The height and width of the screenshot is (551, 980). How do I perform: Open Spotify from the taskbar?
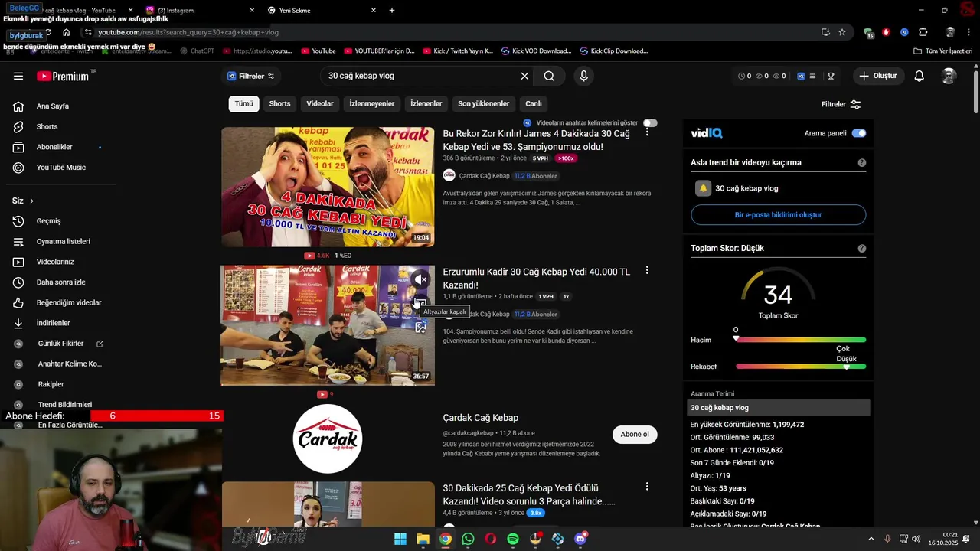(513, 539)
